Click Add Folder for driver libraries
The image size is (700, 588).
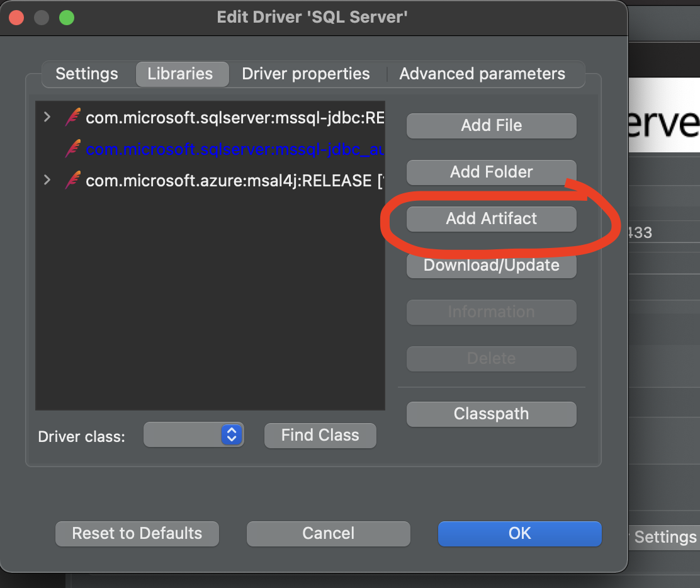point(491,172)
